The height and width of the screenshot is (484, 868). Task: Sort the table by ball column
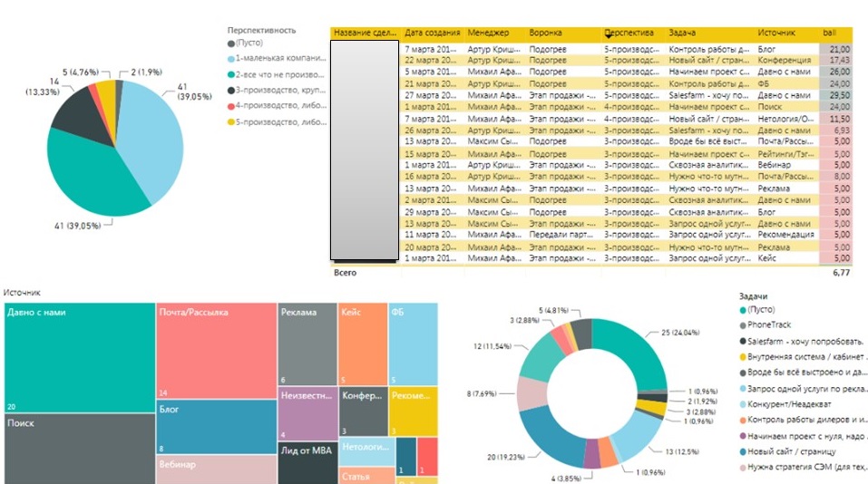834,33
